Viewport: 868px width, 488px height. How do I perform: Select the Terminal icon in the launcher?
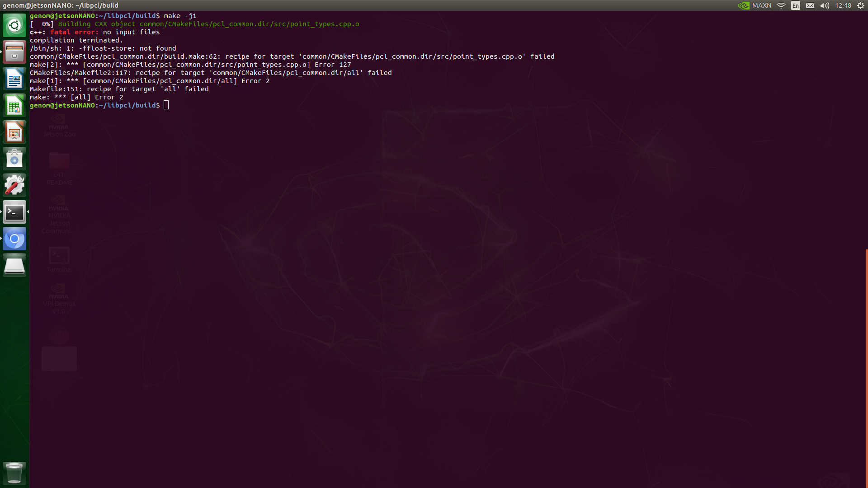(x=14, y=212)
